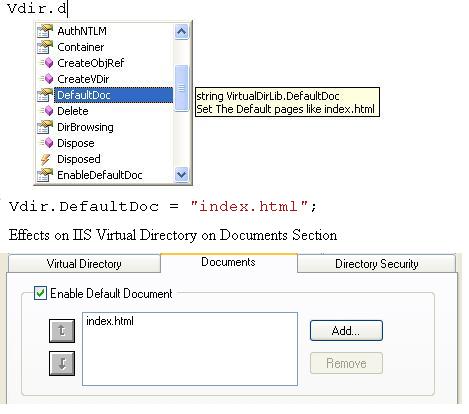Click the Delete method icon
The width and height of the screenshot is (469, 414).
coord(47,111)
